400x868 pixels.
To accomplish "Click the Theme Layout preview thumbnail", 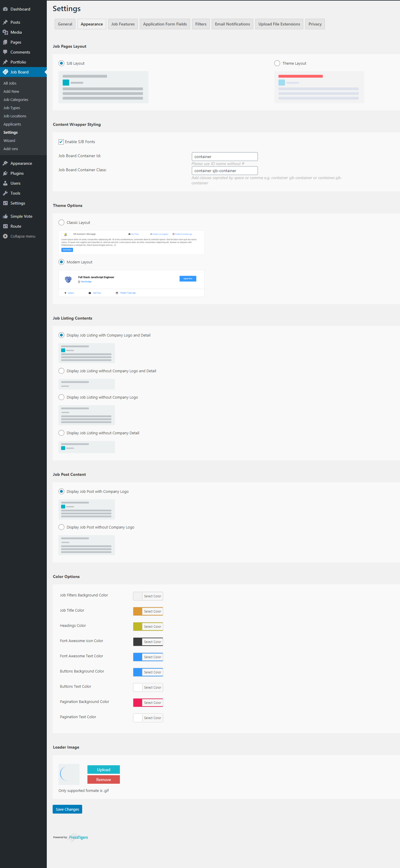I will (319, 87).
